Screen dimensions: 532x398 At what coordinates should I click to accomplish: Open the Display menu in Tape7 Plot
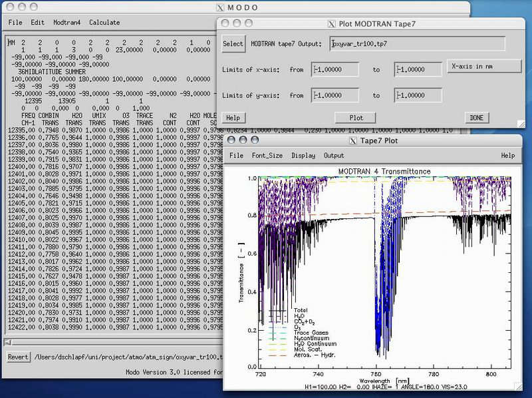303,155
